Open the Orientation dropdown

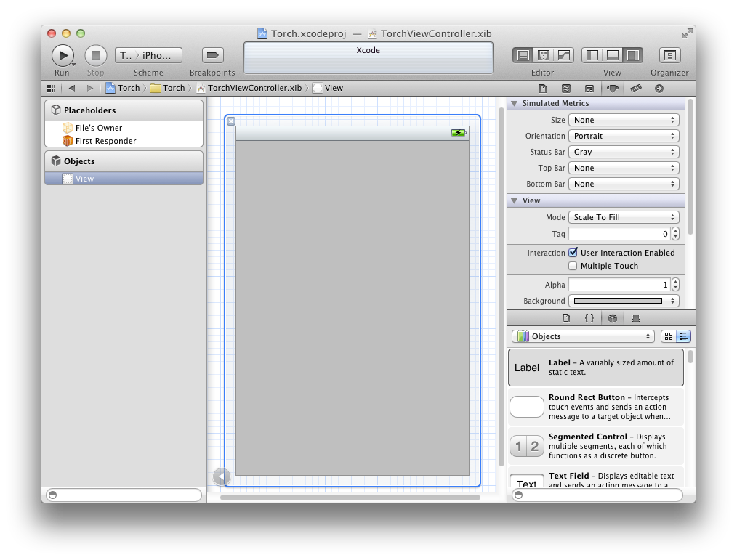click(x=624, y=136)
